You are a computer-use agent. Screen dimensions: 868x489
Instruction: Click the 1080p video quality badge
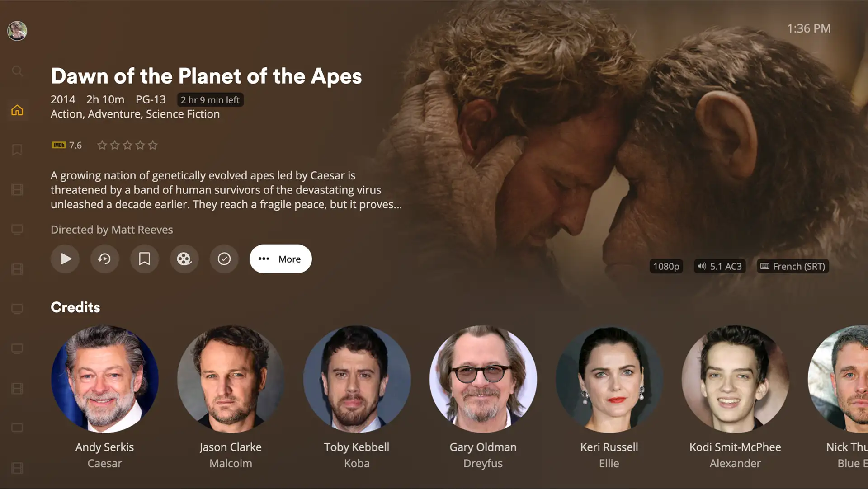coord(666,266)
